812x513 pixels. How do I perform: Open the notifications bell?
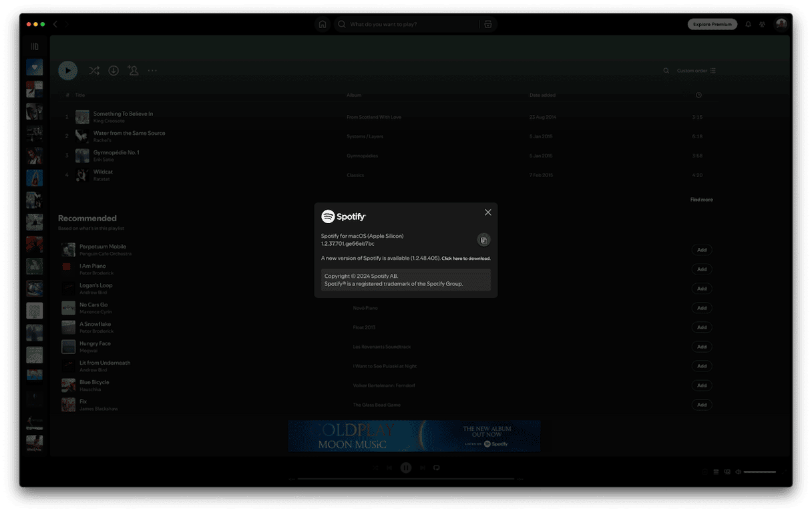click(x=748, y=24)
